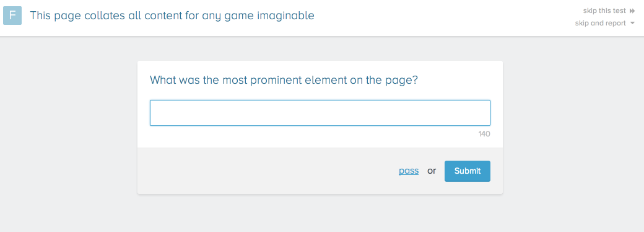Click the blue F logo icon

click(12, 16)
